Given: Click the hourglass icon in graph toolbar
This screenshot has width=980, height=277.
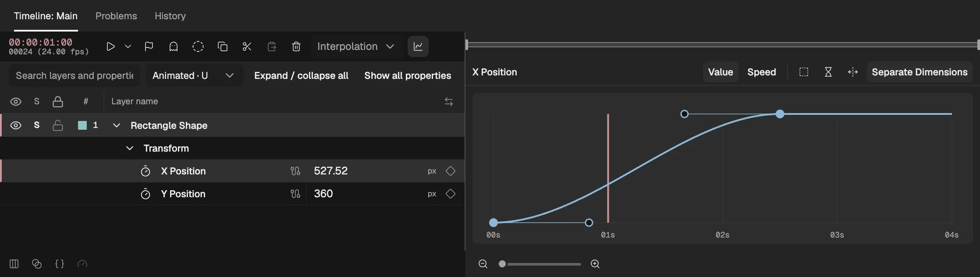Looking at the screenshot, I should (x=828, y=72).
